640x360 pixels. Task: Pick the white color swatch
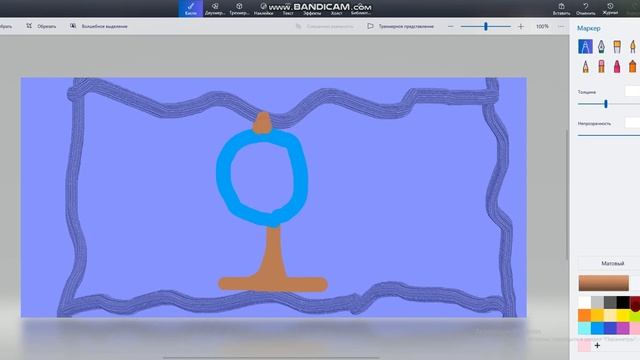pyautogui.click(x=584, y=302)
